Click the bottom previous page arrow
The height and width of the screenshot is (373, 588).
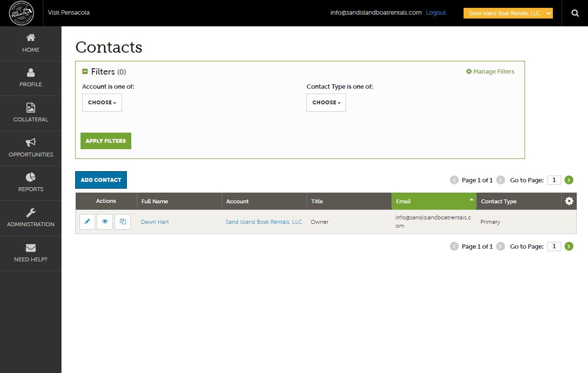coord(454,246)
